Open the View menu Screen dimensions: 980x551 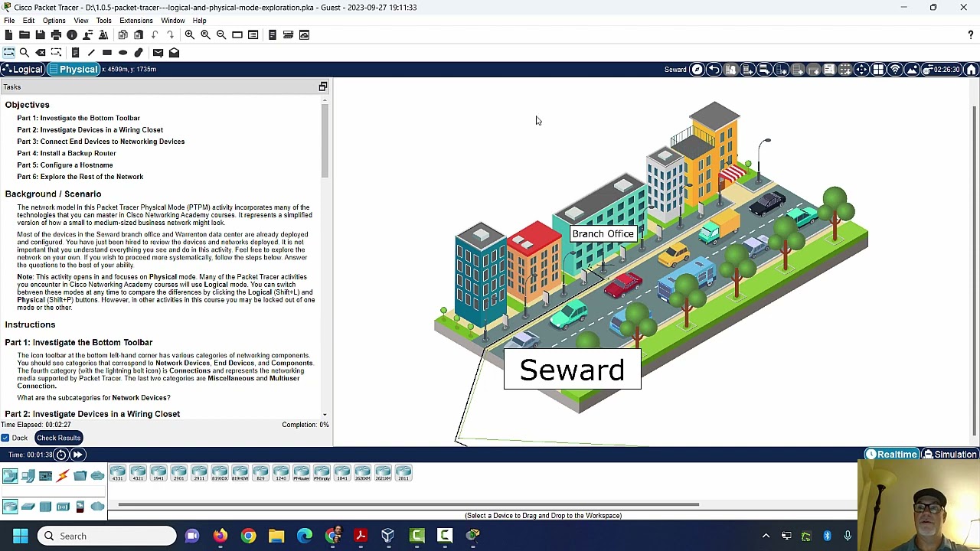coord(80,21)
